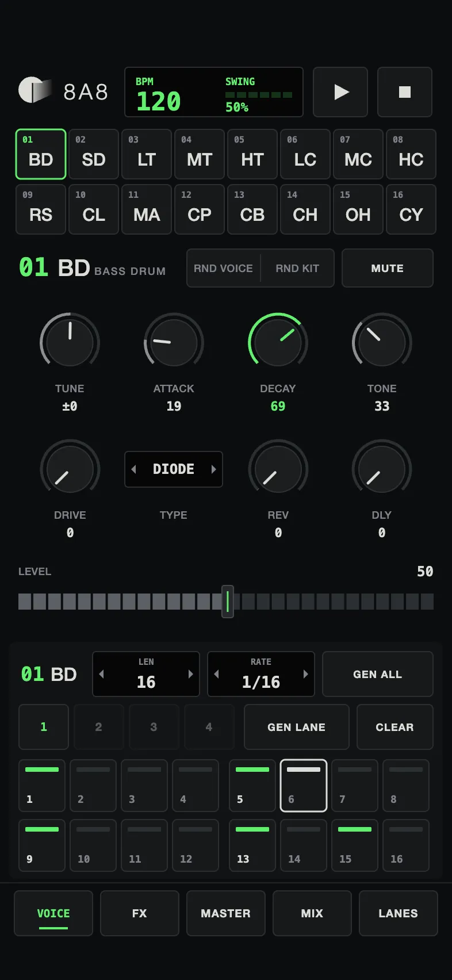
Task: Randomize voice with RND VOICE
Action: 223,268
